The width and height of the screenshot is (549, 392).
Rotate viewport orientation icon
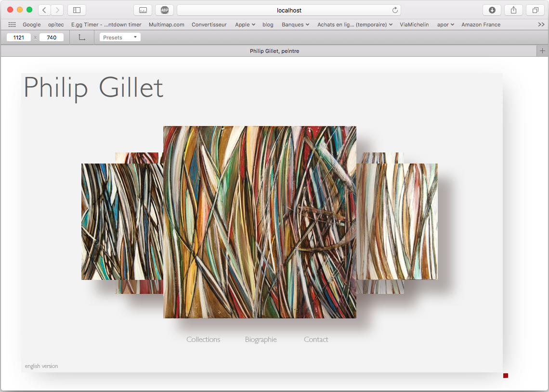pyautogui.click(x=81, y=38)
